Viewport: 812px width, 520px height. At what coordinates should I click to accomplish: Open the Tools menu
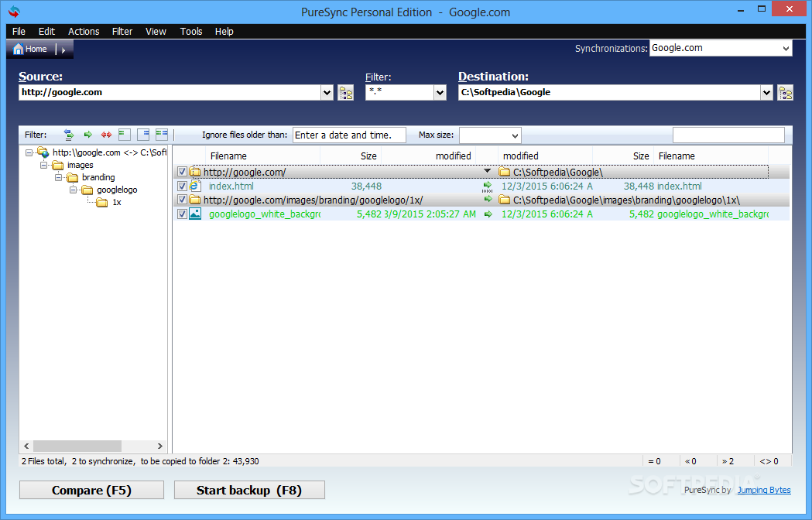click(x=191, y=32)
